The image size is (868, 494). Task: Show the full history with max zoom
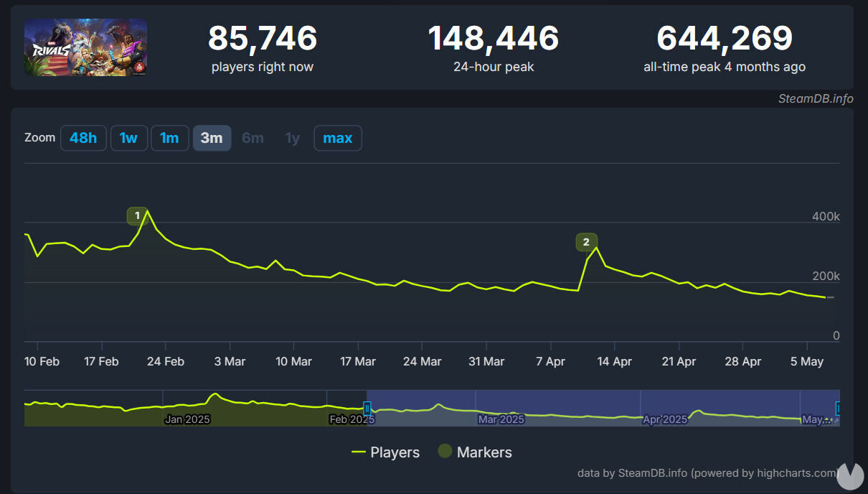point(337,138)
